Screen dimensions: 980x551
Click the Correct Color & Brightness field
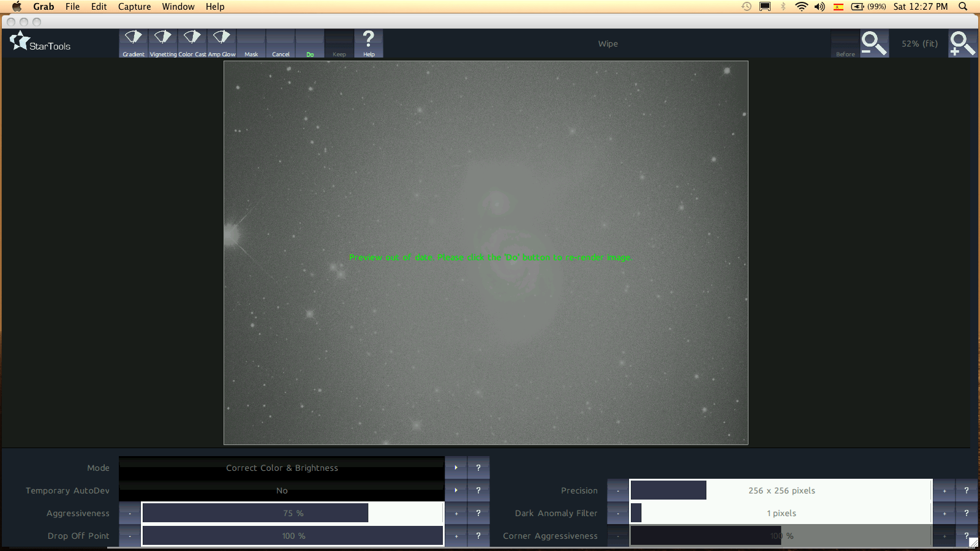coord(282,468)
